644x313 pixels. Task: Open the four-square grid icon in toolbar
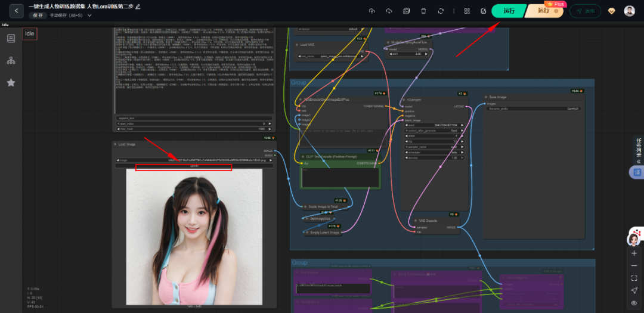pos(467,11)
